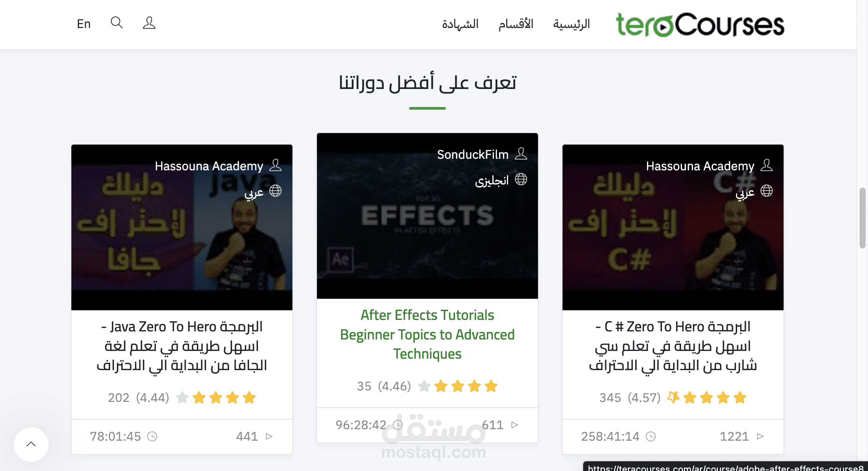Click the After Effects course thumbnail
The width and height of the screenshot is (868, 471).
[427, 216]
